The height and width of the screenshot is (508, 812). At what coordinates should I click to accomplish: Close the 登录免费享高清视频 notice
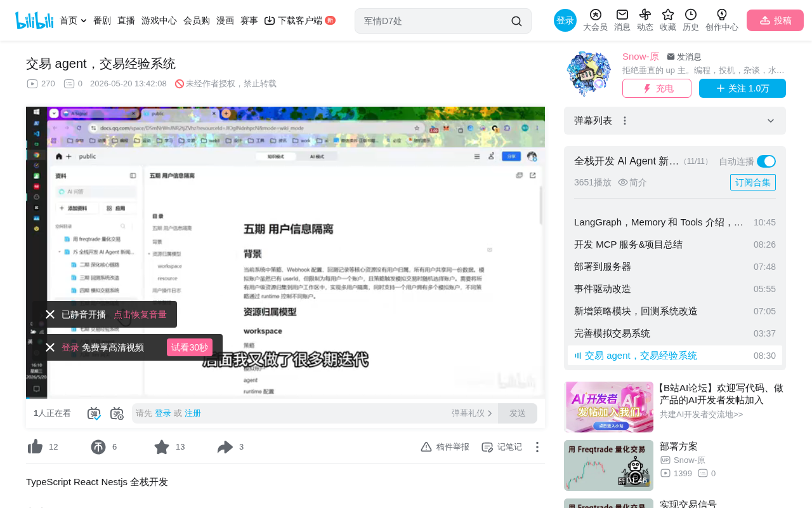50,347
